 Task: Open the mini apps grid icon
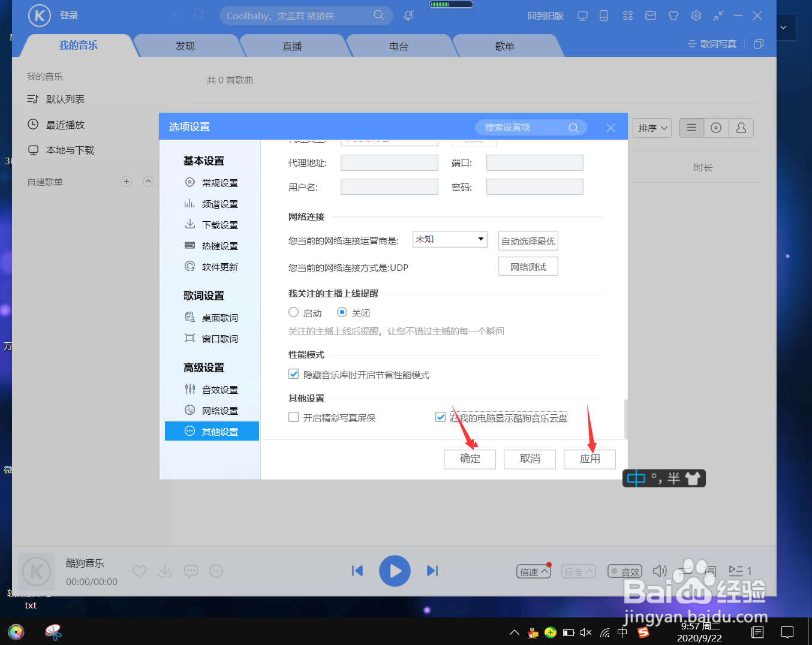tap(627, 16)
